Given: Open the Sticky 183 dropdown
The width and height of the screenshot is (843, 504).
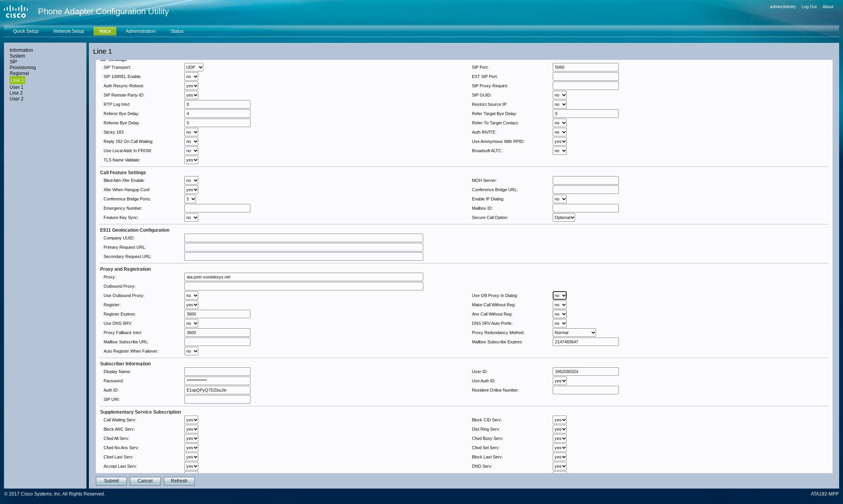Looking at the screenshot, I should [191, 132].
